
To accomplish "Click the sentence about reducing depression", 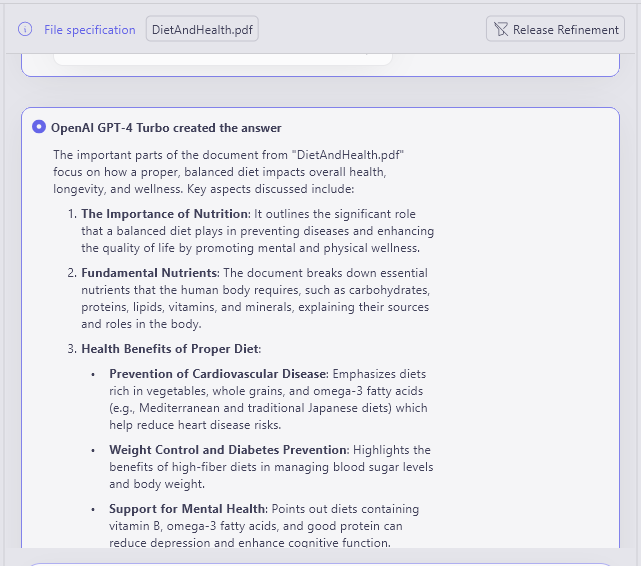I will 250,543.
